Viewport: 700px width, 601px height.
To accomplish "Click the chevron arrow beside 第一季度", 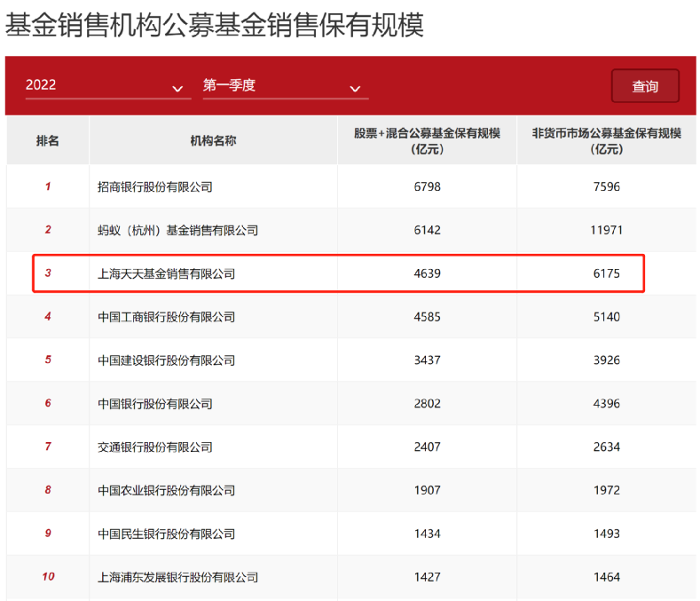I will 355,88.
